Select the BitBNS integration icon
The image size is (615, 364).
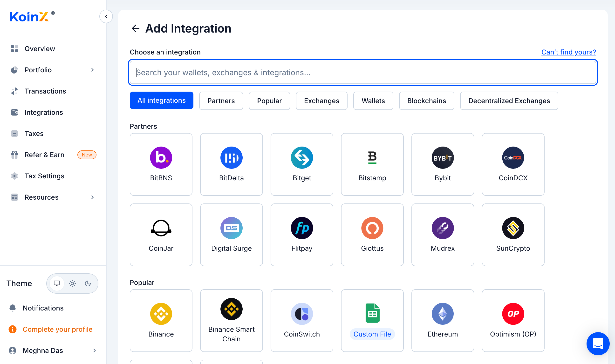pyautogui.click(x=161, y=158)
